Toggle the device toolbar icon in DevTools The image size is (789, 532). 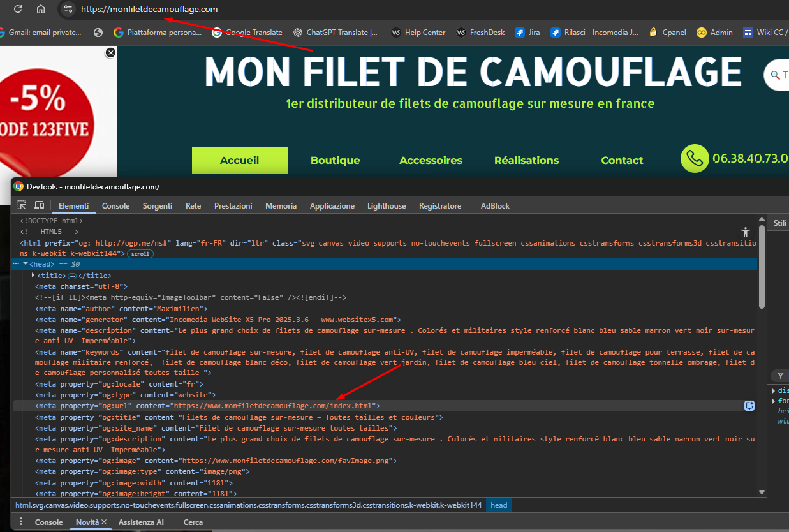(x=39, y=205)
